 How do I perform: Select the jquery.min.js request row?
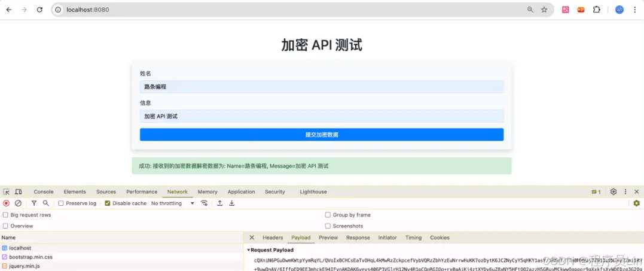(x=121, y=266)
